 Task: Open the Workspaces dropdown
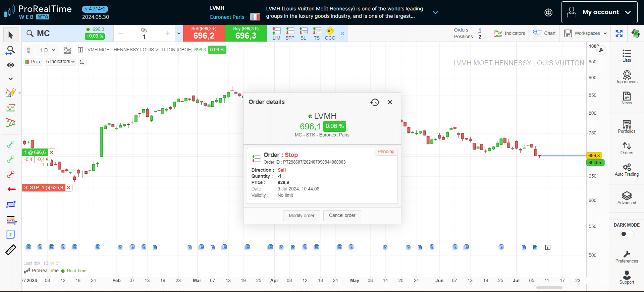coord(585,33)
